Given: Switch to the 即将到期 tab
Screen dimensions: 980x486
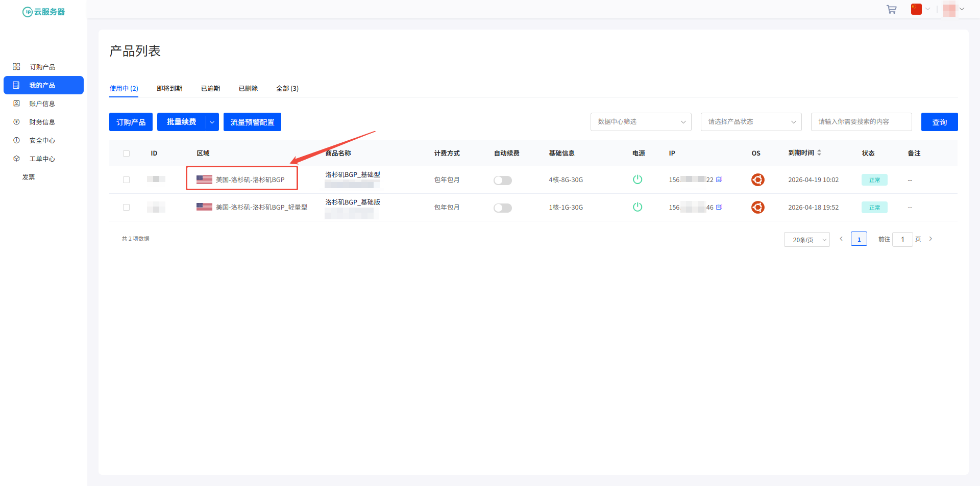Looking at the screenshot, I should [x=169, y=89].
